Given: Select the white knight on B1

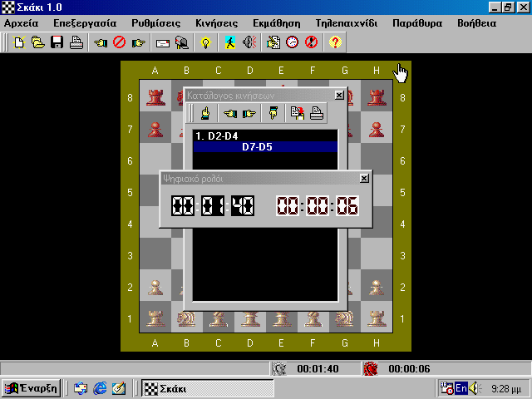Looking at the screenshot, I should point(186,318).
